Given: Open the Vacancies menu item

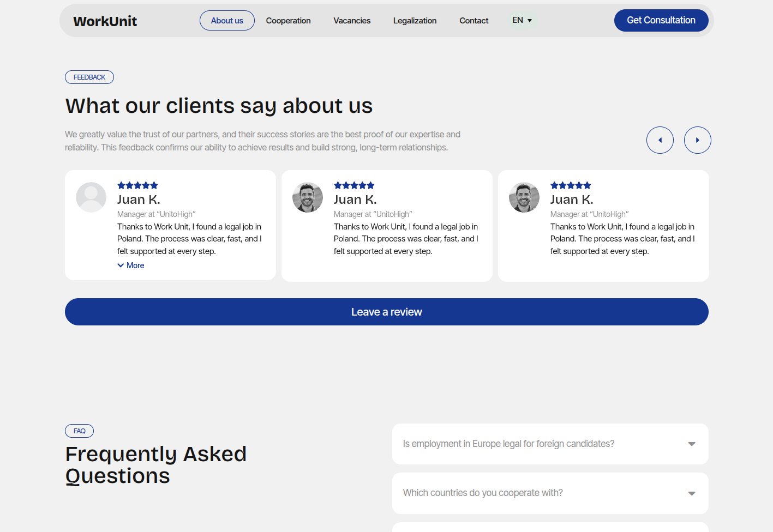Looking at the screenshot, I should tap(352, 21).
